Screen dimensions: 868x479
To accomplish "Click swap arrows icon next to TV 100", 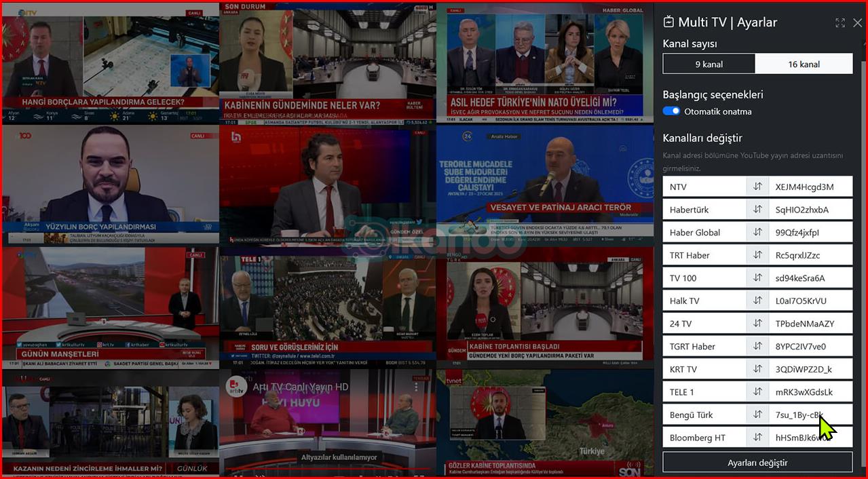I will (x=757, y=277).
